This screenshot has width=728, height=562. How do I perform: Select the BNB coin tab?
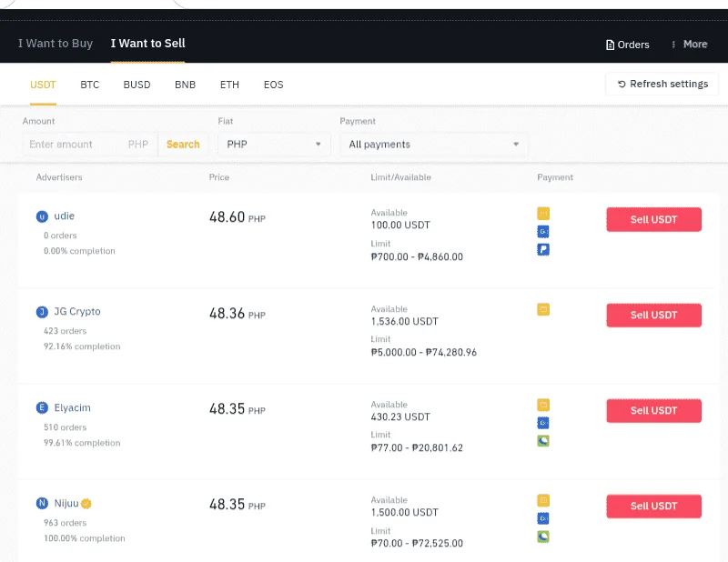186,85
